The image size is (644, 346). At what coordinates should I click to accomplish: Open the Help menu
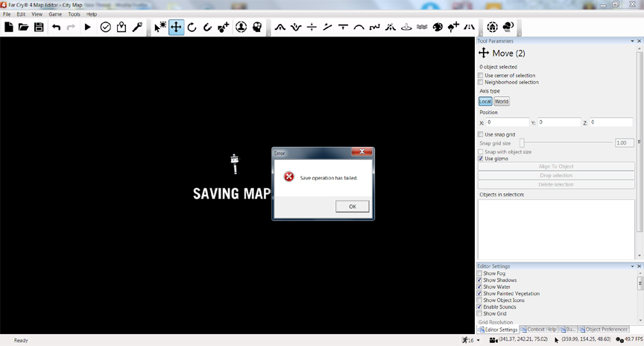91,14
